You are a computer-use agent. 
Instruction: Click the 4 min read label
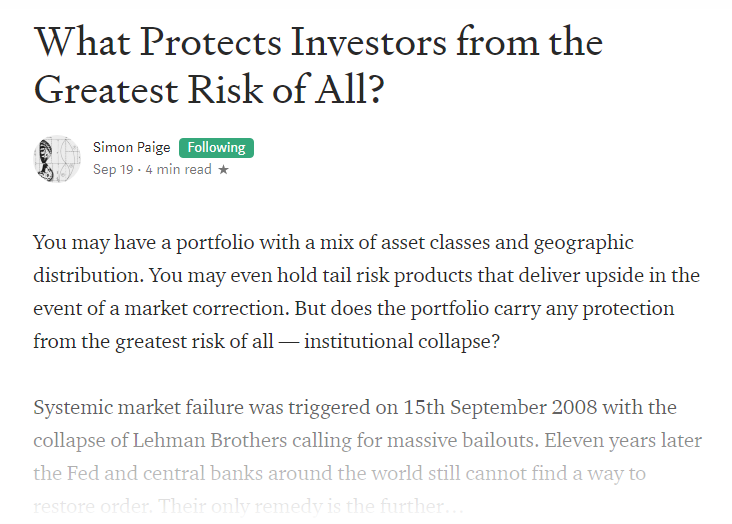pyautogui.click(x=178, y=169)
